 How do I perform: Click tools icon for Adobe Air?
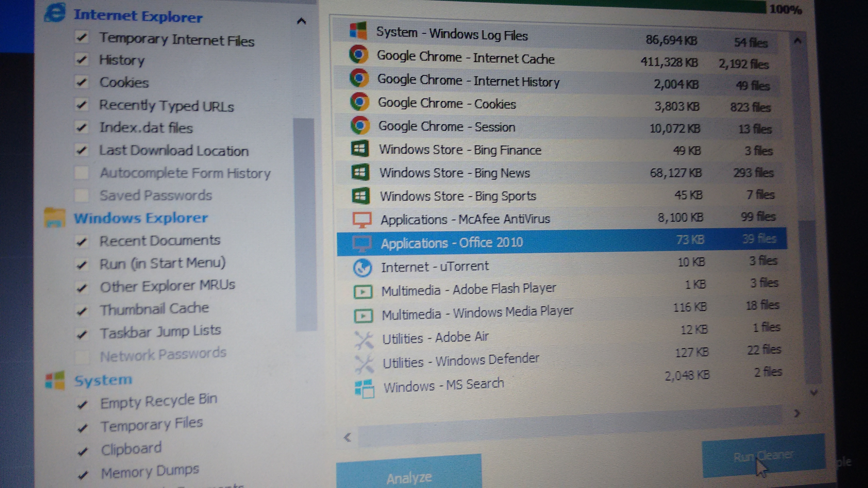(364, 340)
